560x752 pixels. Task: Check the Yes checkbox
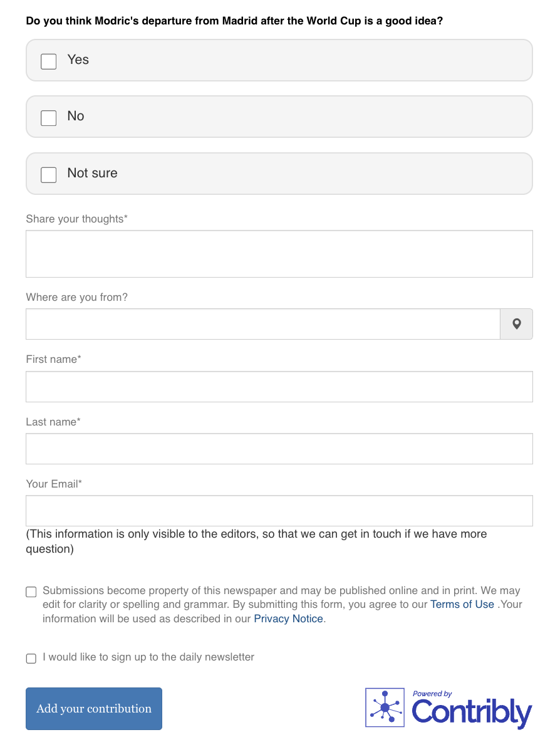(49, 61)
